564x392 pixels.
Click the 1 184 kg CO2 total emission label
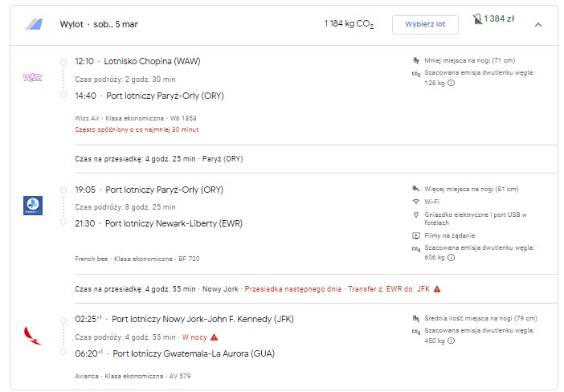pyautogui.click(x=349, y=24)
